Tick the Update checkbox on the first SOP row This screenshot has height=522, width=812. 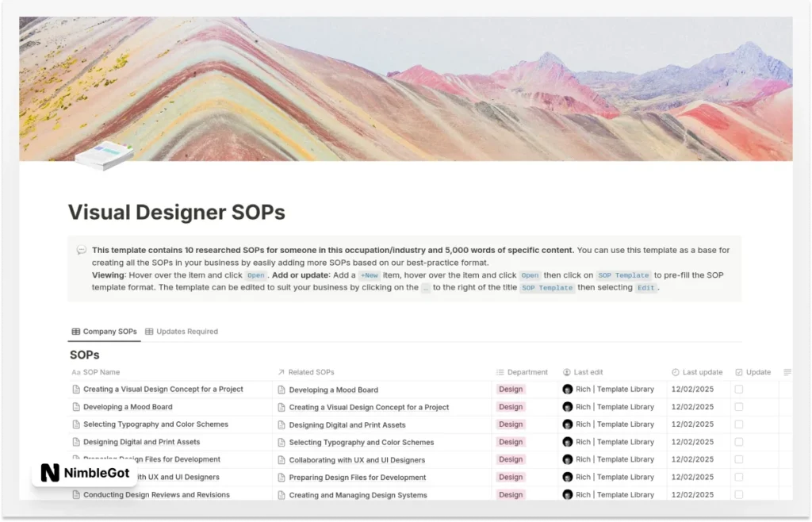point(739,389)
